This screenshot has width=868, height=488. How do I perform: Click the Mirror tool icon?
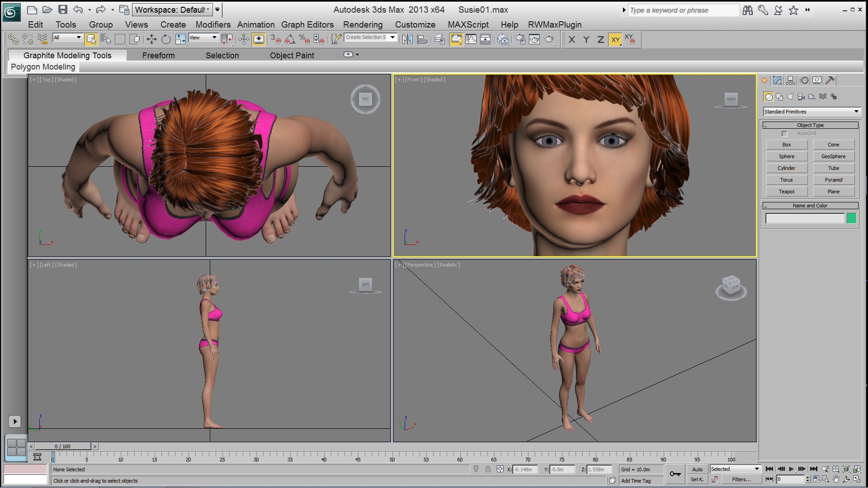[407, 40]
